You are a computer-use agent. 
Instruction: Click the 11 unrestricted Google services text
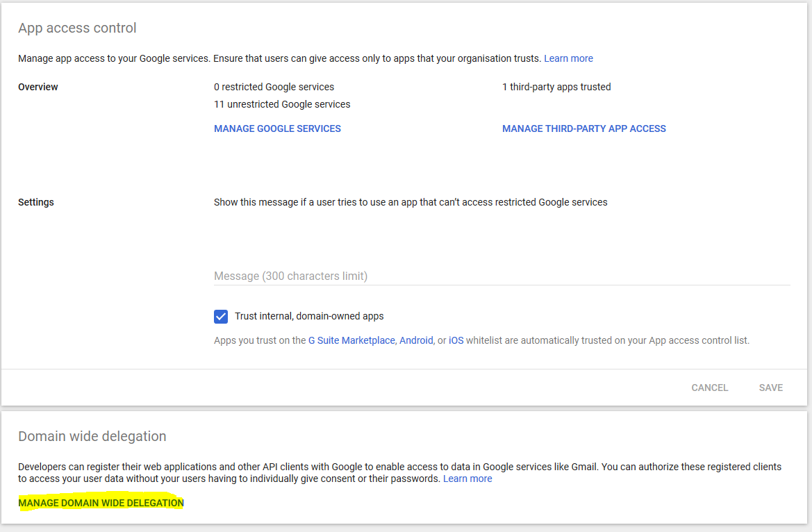click(x=282, y=104)
